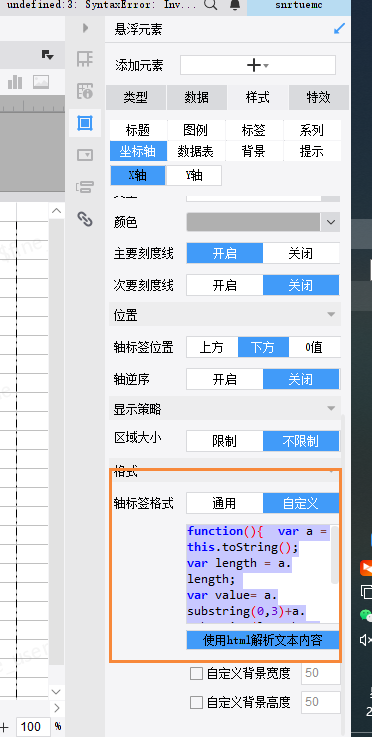Select the 标题 style section
This screenshot has height=737, width=372.
point(138,130)
